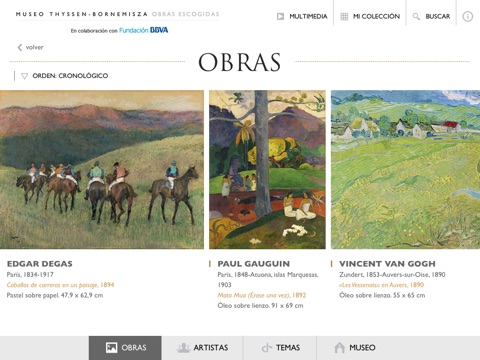480x360 pixels.
Task: Open the Degas racehorses painting thumbnail
Action: point(102,169)
